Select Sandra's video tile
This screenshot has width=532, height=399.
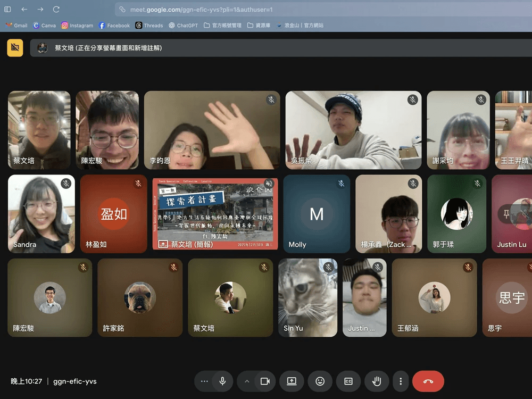click(41, 214)
